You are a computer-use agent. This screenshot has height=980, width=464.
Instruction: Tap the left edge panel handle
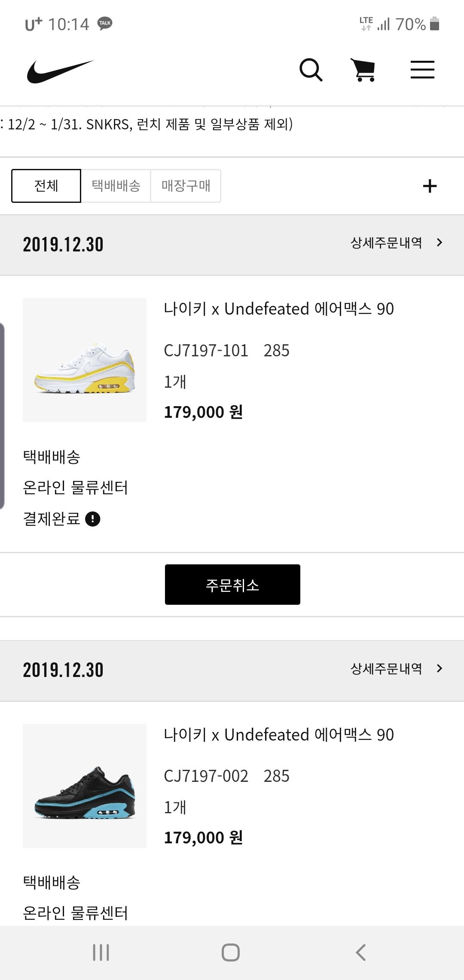pos(2,416)
